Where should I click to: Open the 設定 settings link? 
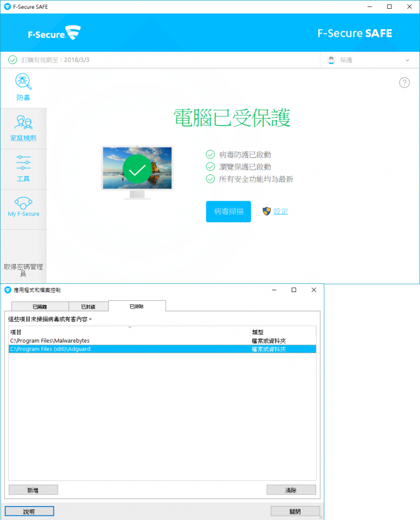coord(281,211)
